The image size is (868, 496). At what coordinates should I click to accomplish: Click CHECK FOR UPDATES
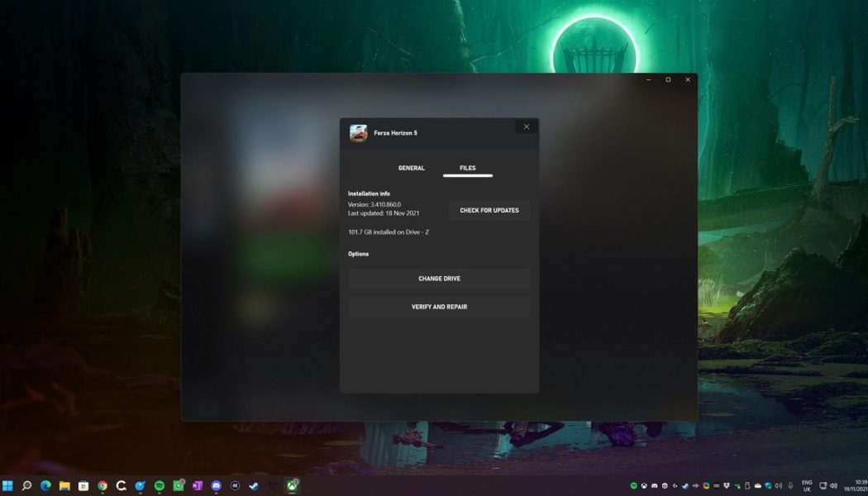tap(489, 210)
